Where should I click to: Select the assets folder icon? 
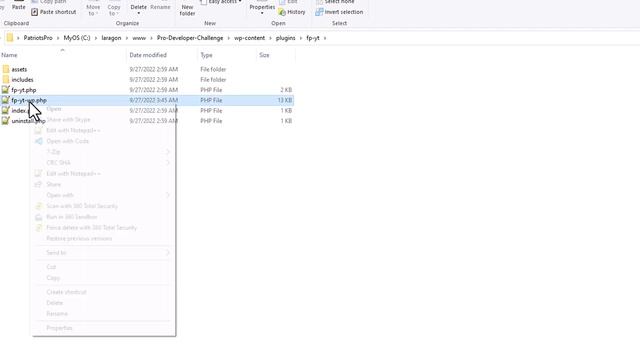pos(6,69)
